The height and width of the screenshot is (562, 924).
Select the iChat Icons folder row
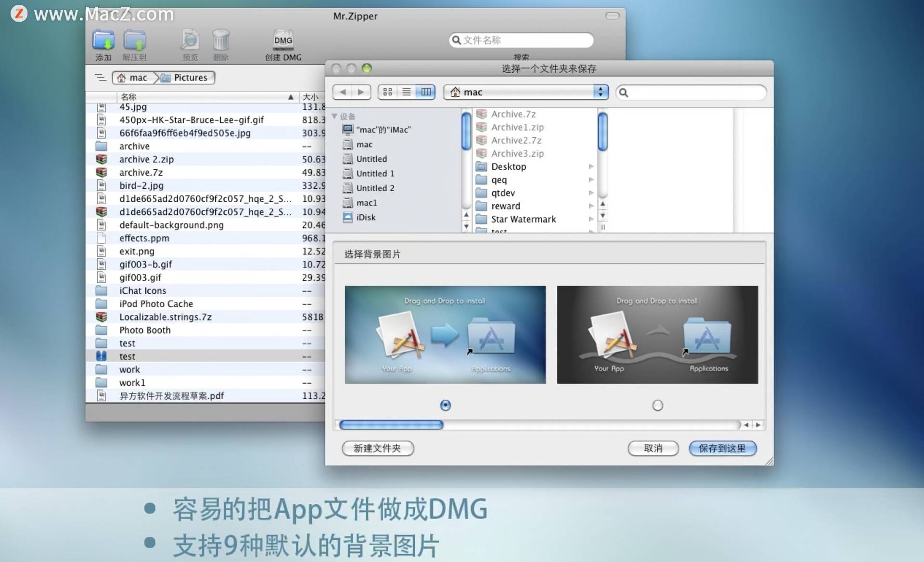point(205,290)
